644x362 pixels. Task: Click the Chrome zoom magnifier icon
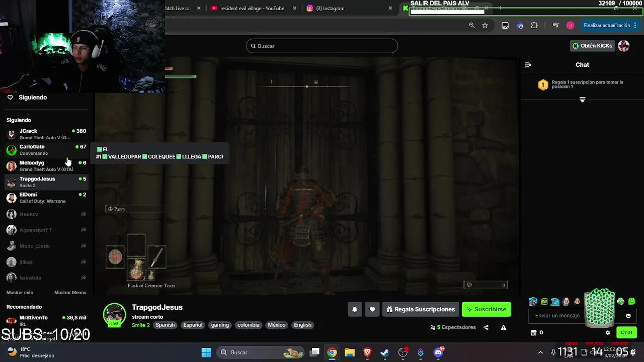(x=472, y=25)
